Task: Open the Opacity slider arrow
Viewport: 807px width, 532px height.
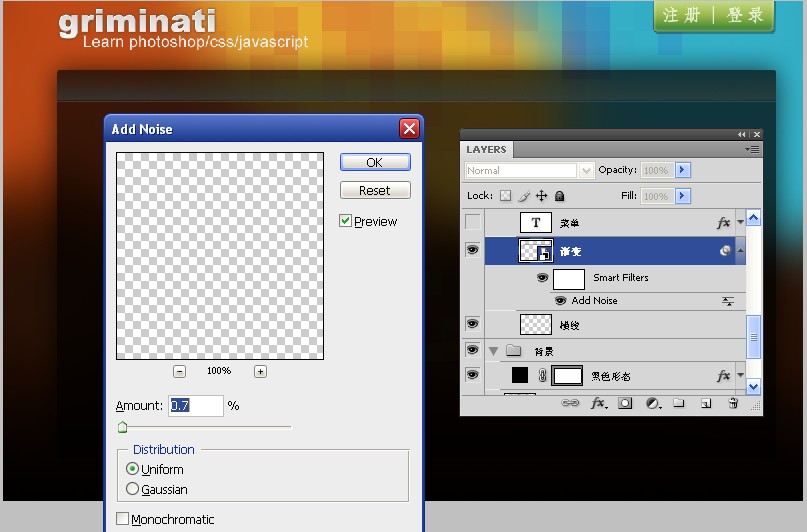Action: coord(683,171)
